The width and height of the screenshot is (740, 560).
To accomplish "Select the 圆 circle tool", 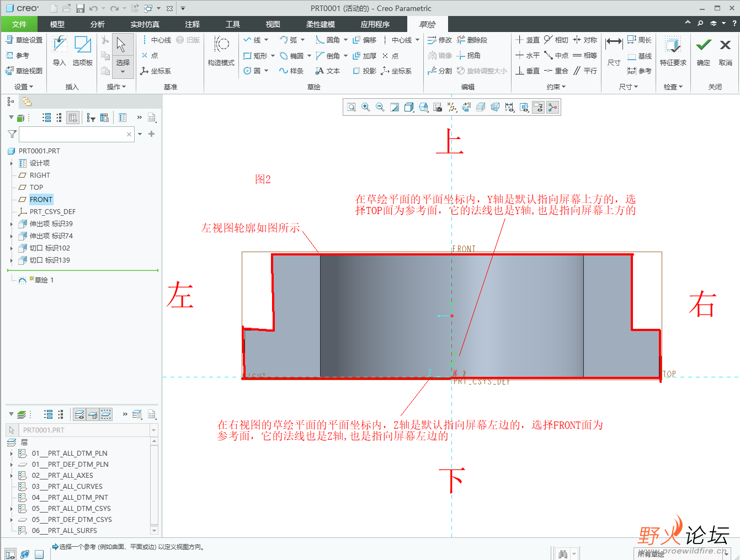I will (x=252, y=71).
